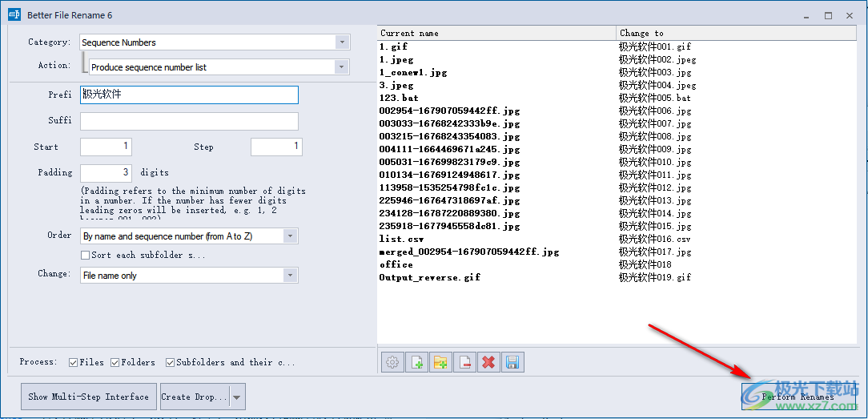Click the Prefix input field
This screenshot has height=419, width=868.
pyautogui.click(x=189, y=95)
